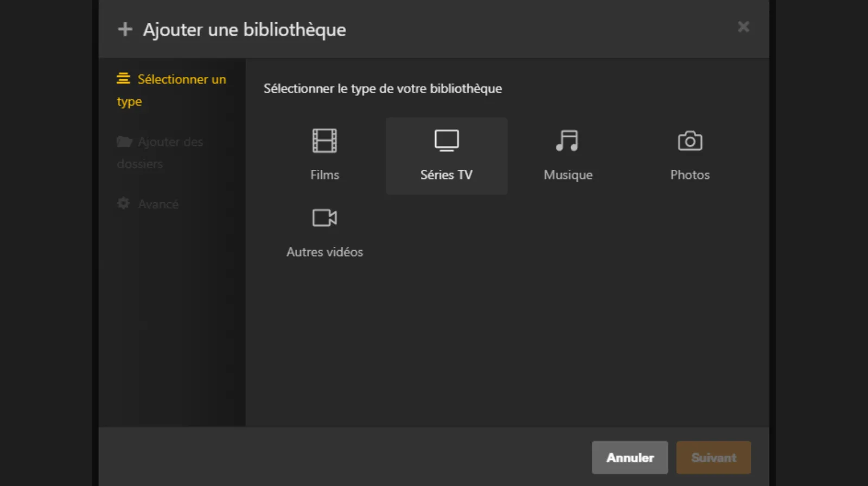The height and width of the screenshot is (486, 868).
Task: Close the Ajouter une bibliothèque dialog
Action: tap(743, 27)
